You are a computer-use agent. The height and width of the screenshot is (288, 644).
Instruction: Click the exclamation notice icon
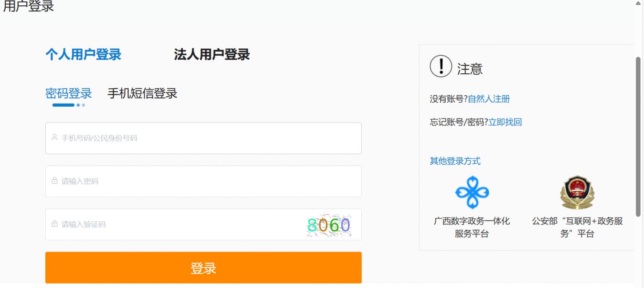pyautogui.click(x=440, y=67)
